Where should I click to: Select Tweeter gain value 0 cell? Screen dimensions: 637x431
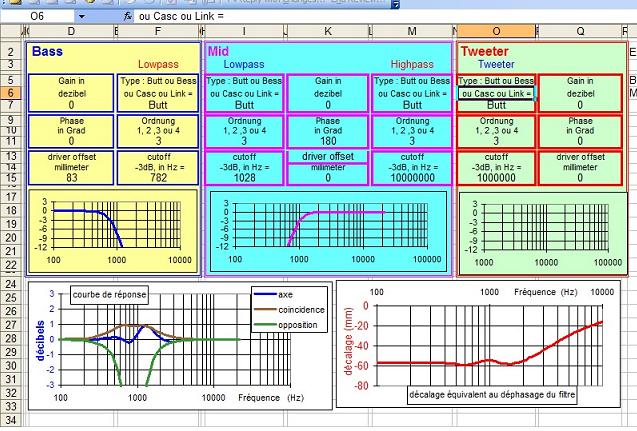click(580, 105)
